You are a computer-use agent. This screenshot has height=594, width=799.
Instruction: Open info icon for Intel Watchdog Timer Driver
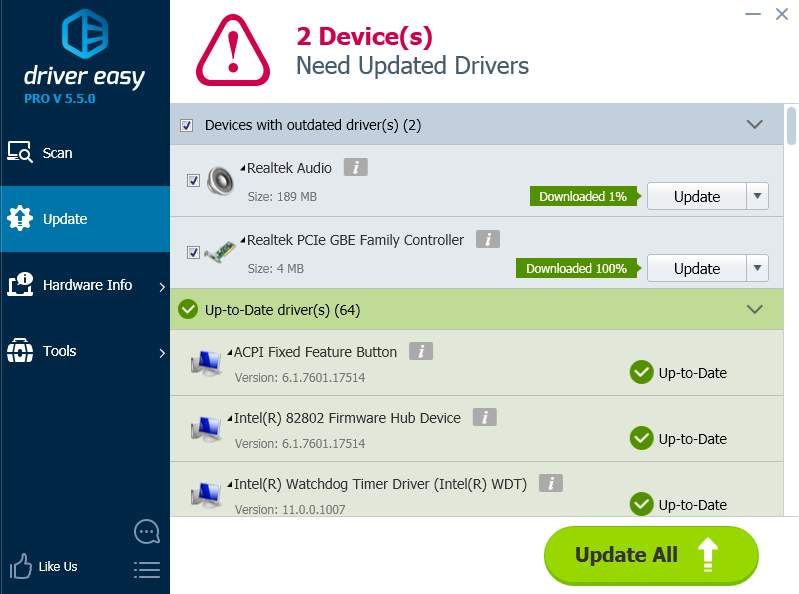pyautogui.click(x=551, y=483)
